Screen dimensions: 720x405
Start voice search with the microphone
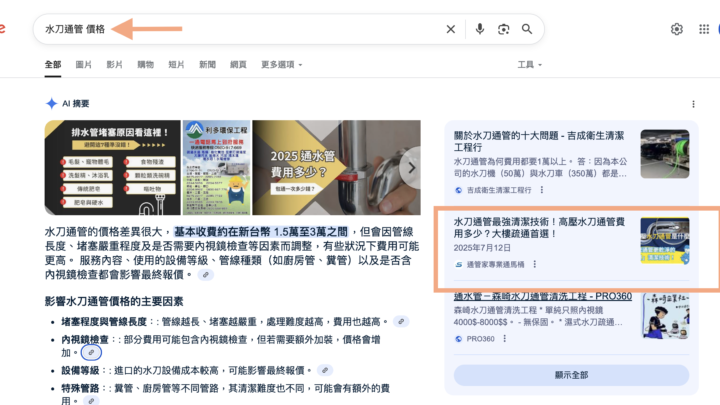[480, 30]
